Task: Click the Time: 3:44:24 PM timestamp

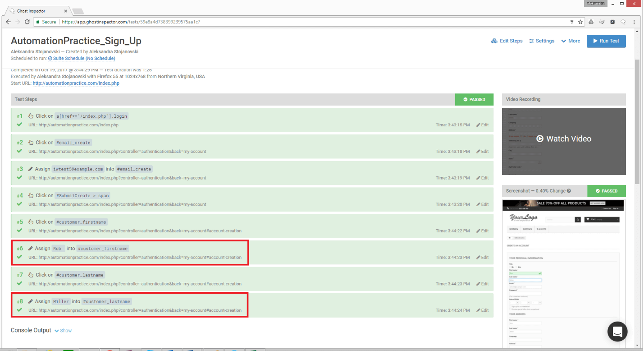Action: pyautogui.click(x=452, y=310)
